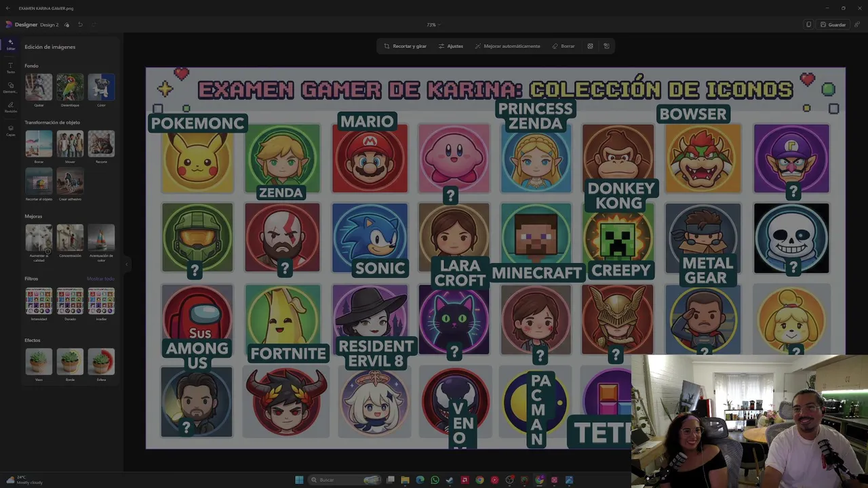The height and width of the screenshot is (488, 868).
Task: Apply the Esfera effect
Action: (101, 362)
